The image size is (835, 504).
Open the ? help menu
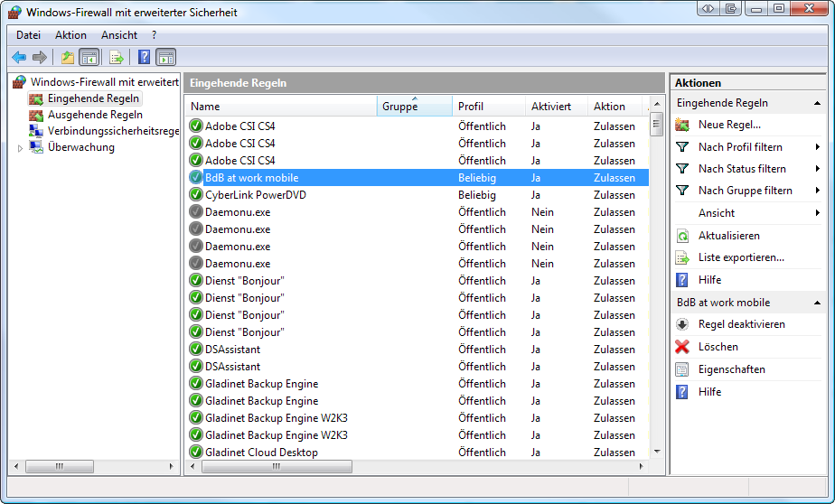[154, 35]
